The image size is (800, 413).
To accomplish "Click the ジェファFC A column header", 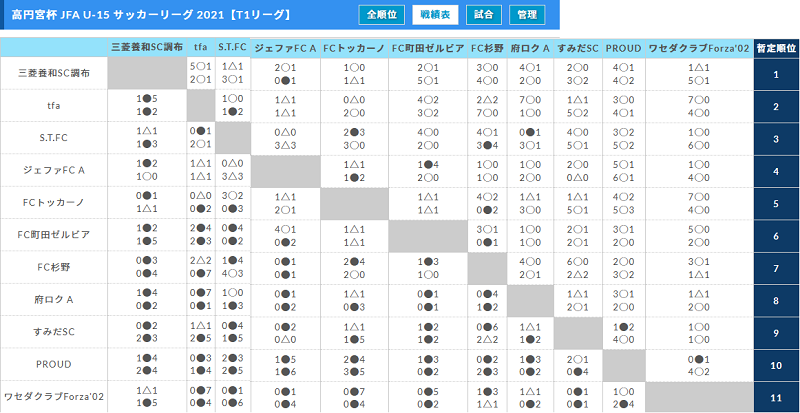I will click(285, 48).
